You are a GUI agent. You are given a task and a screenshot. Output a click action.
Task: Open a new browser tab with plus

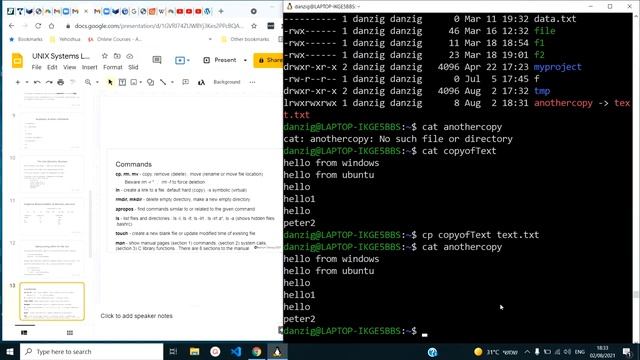click(x=221, y=11)
